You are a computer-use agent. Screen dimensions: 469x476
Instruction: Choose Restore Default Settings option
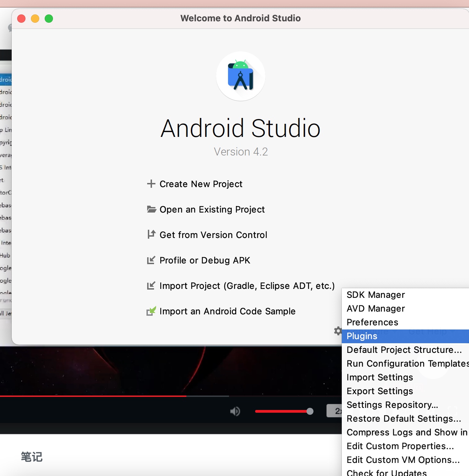[404, 419]
